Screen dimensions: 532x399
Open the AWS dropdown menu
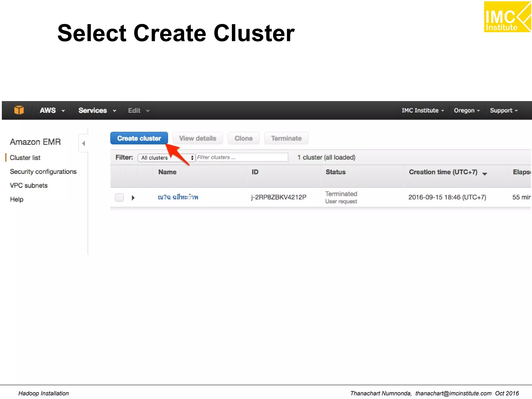52,110
